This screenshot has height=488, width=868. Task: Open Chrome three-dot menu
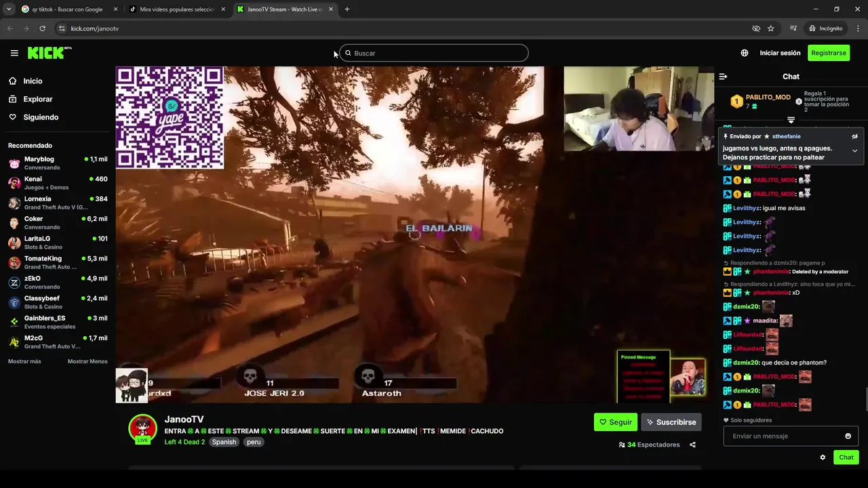[x=859, y=28]
